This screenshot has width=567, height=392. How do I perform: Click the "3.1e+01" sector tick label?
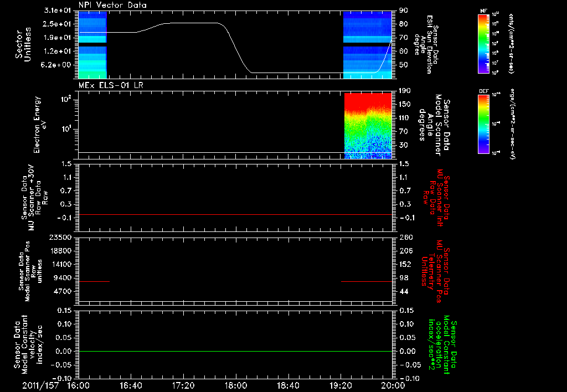(58, 11)
